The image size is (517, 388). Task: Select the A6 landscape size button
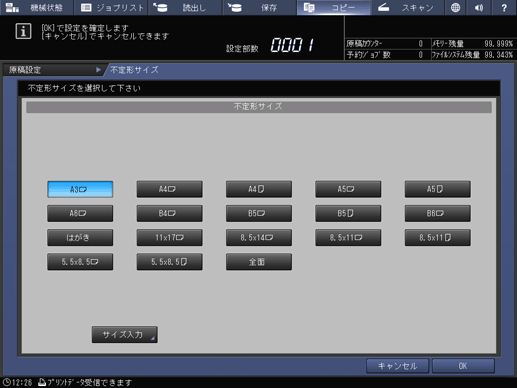coord(80,213)
